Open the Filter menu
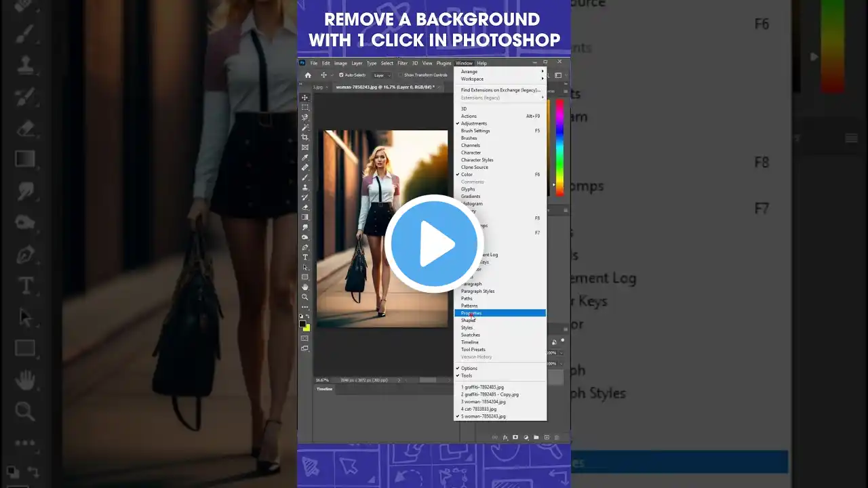Screen dimensions: 868x488 pos(402,63)
